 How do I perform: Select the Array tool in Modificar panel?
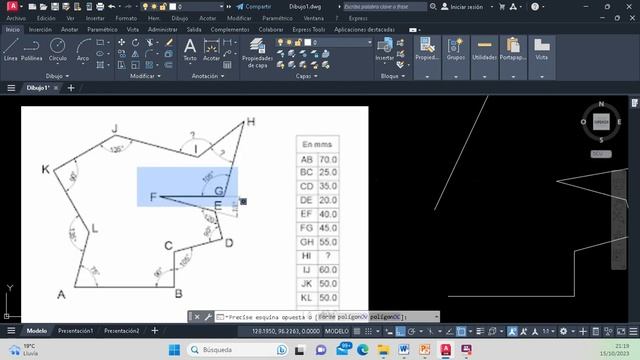click(x=149, y=65)
